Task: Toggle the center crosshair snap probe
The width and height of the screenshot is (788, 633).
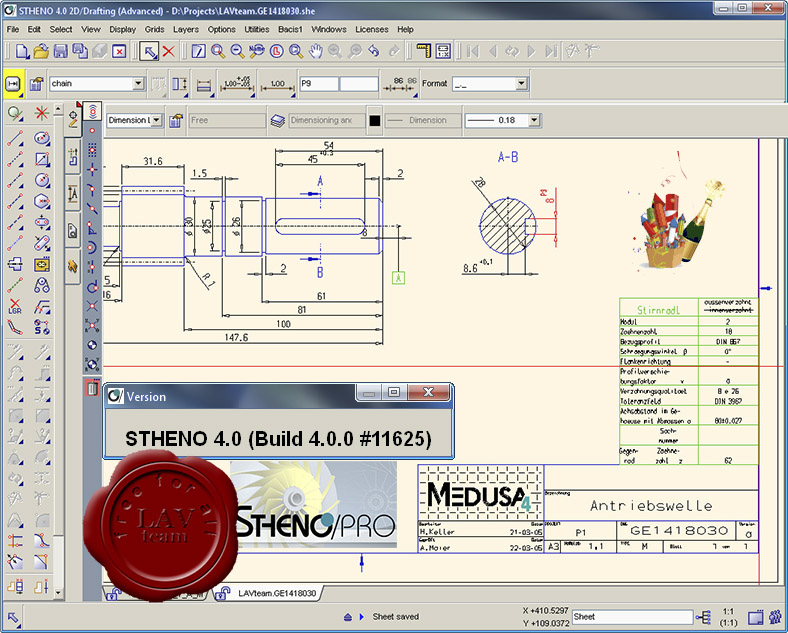Action: pyautogui.click(x=92, y=169)
